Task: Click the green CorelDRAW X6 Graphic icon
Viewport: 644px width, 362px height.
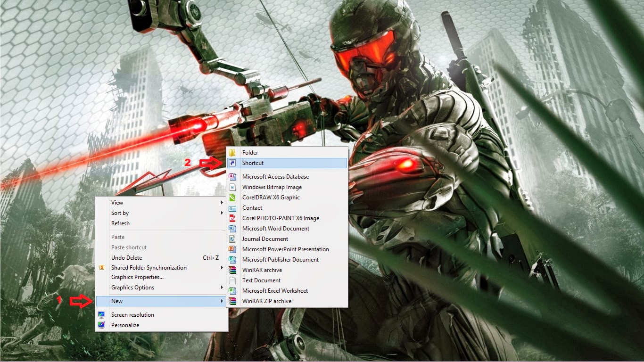Action: (x=232, y=197)
